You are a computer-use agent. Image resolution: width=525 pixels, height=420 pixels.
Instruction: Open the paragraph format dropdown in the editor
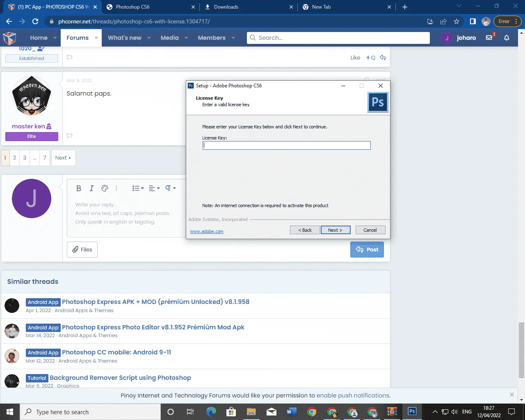[171, 188]
